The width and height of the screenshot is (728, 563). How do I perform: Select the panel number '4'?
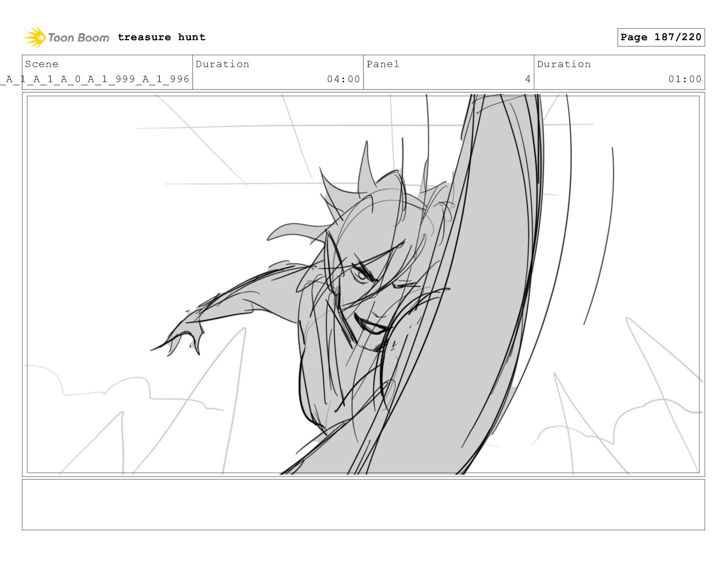tap(528, 79)
